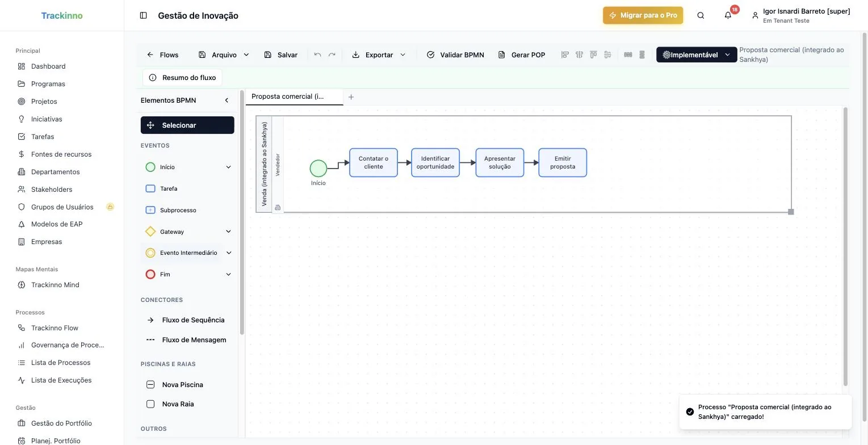Select the green start event on the canvas
868x445 pixels.
tap(318, 169)
